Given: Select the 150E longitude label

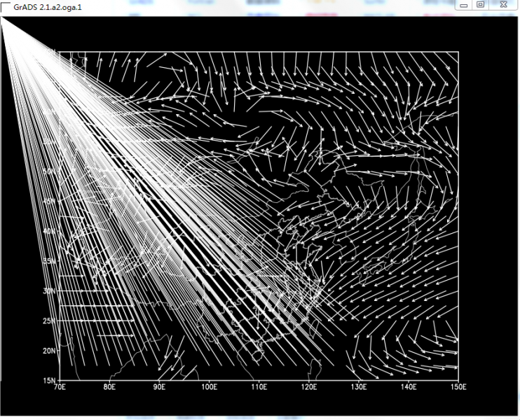Looking at the screenshot, I should pyautogui.click(x=457, y=387).
